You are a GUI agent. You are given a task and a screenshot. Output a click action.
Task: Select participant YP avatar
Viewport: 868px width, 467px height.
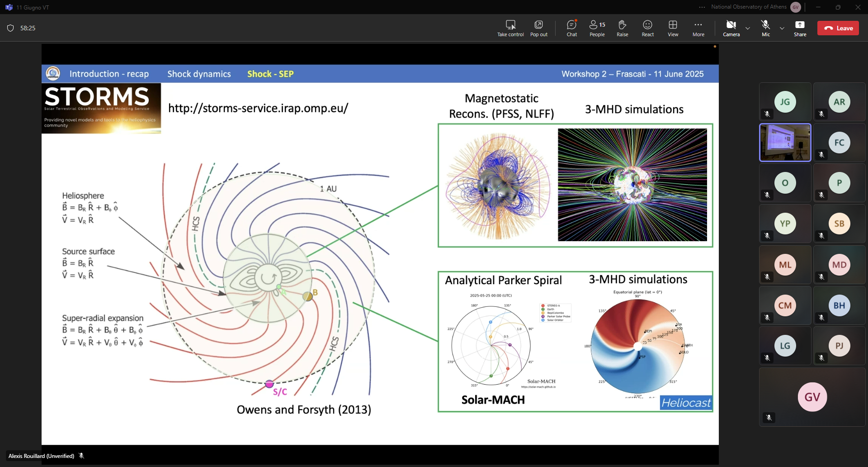click(785, 224)
